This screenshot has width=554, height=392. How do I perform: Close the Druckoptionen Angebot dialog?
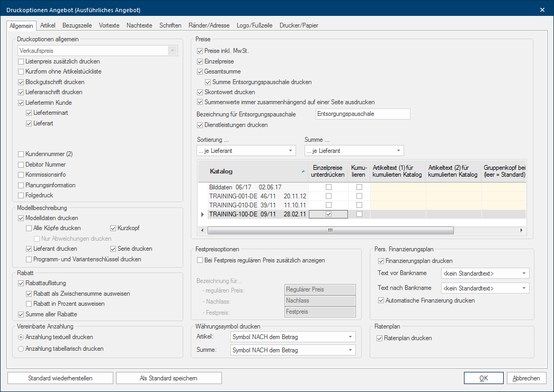pyautogui.click(x=542, y=10)
